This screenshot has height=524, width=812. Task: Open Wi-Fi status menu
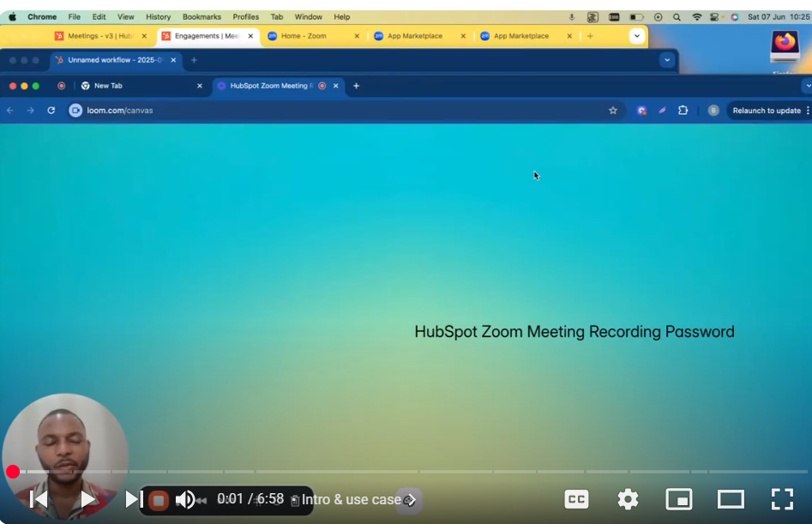(697, 17)
